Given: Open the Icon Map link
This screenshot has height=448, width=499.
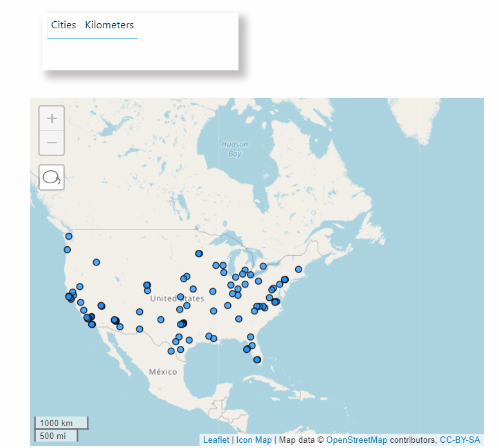Looking at the screenshot, I should [254, 440].
